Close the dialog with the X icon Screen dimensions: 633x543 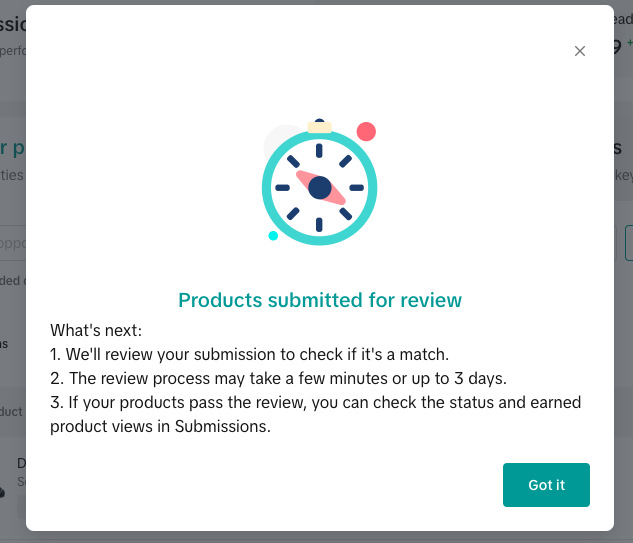coord(580,51)
